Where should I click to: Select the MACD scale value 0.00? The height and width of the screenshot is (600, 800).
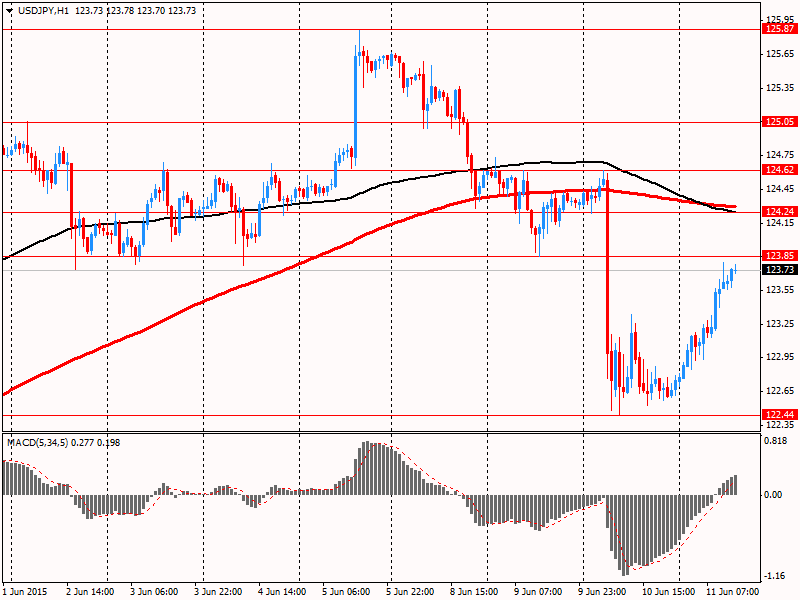[x=773, y=494]
